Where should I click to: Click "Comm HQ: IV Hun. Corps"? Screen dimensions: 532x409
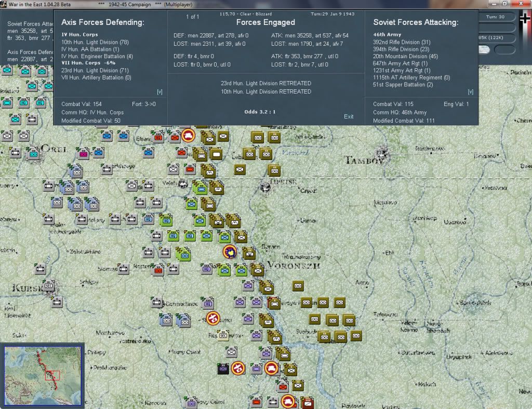click(x=92, y=112)
